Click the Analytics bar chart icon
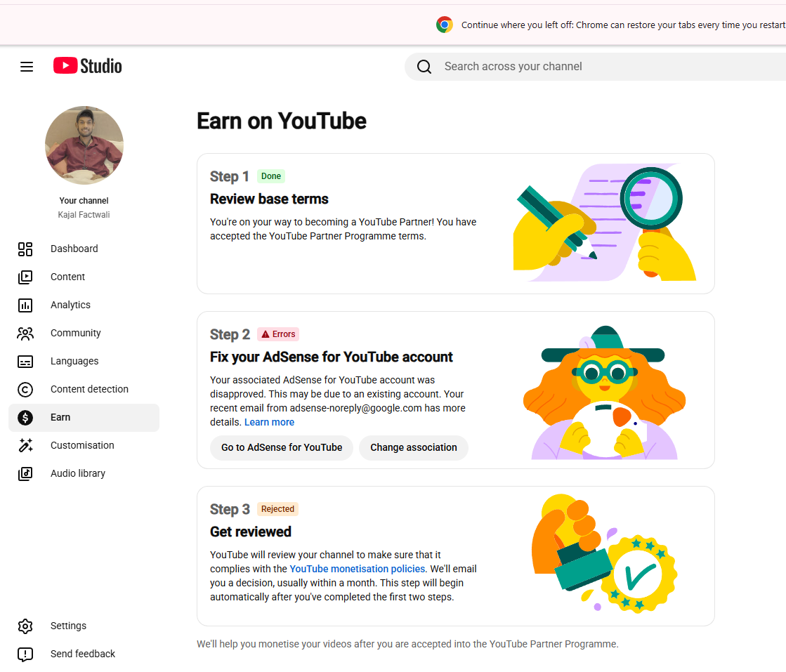The image size is (786, 672). [x=25, y=305]
